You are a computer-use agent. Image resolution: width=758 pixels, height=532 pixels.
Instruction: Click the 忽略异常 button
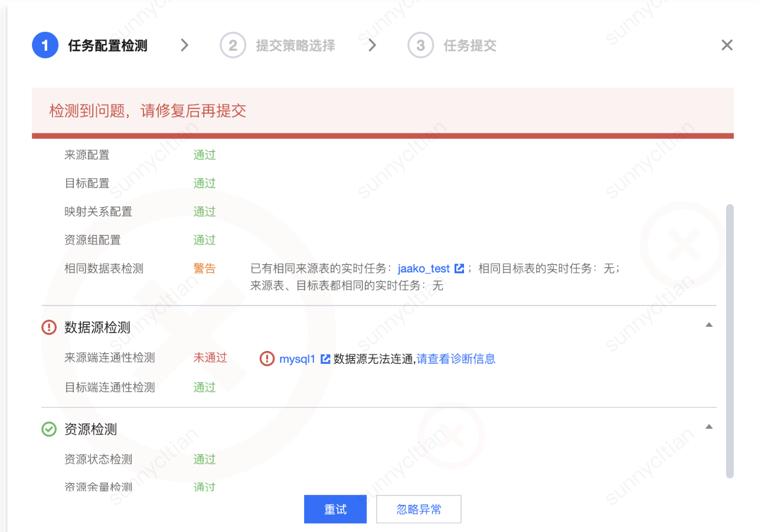coord(419,509)
